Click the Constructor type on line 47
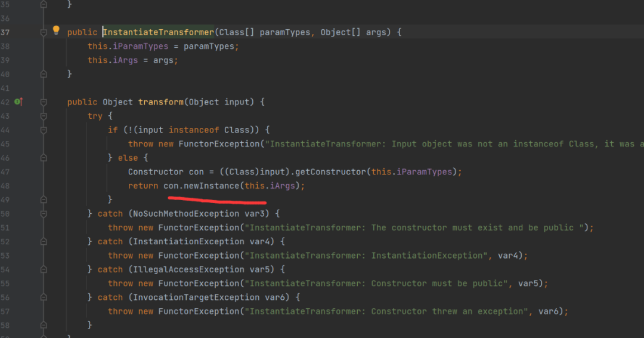The height and width of the screenshot is (338, 644). (156, 172)
